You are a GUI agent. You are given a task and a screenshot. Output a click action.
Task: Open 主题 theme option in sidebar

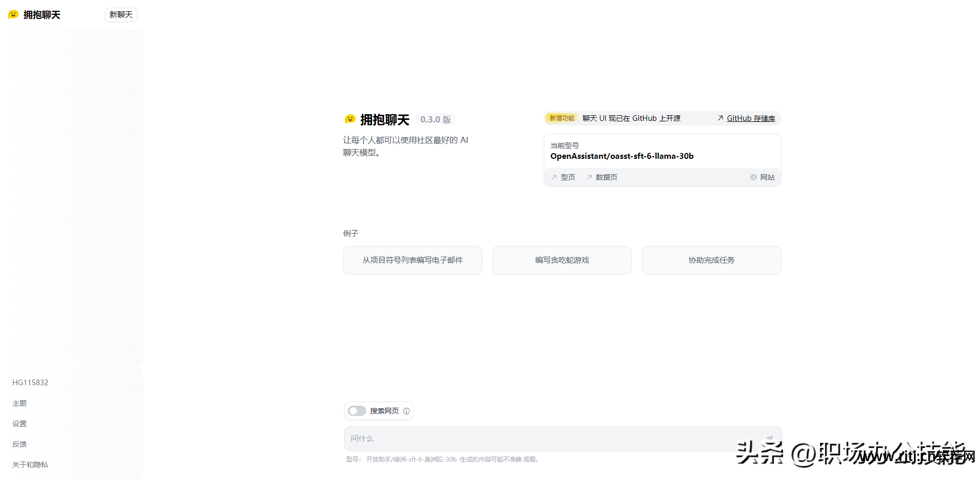pos(19,403)
